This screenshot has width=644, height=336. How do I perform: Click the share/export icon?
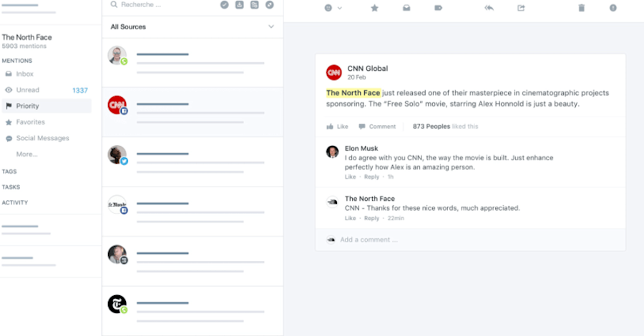521,8
